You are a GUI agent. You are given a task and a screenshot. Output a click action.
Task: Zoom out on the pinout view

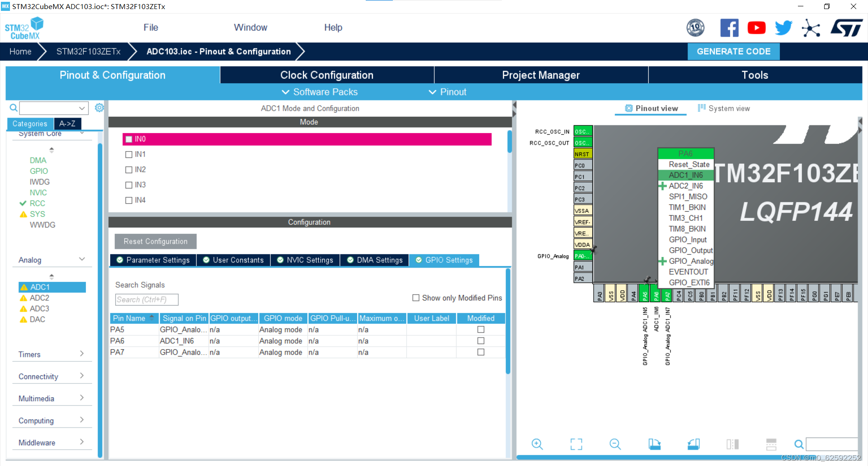[x=615, y=444]
